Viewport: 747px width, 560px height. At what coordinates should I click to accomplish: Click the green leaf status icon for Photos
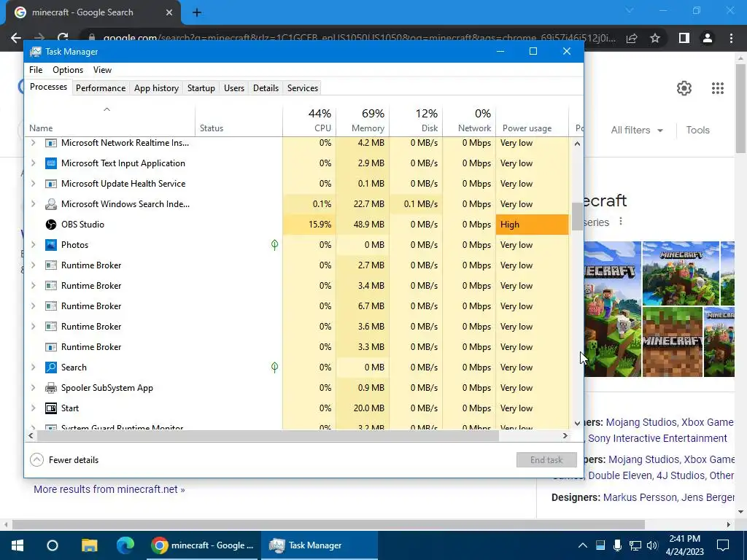point(274,245)
